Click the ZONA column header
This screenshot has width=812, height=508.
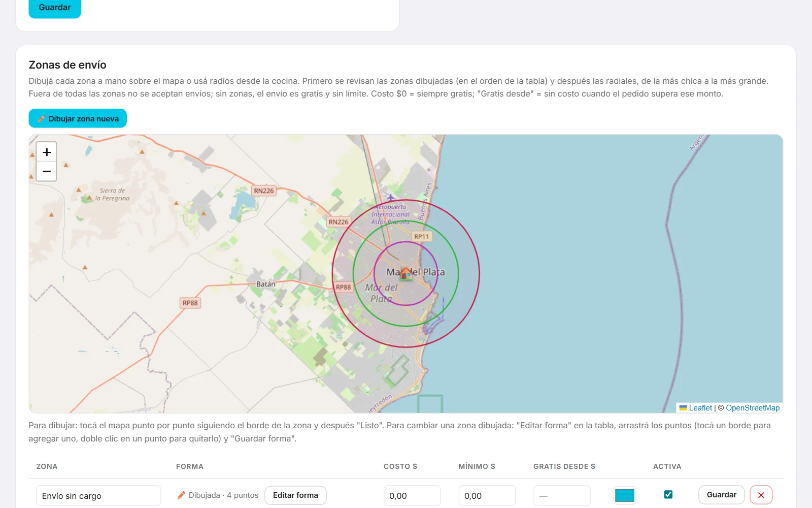(47, 466)
